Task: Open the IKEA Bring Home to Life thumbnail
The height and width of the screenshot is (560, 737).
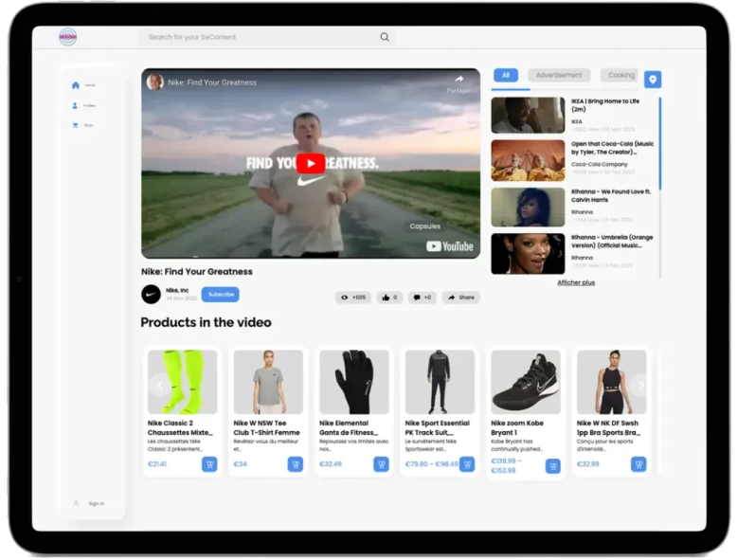Action: click(x=527, y=115)
